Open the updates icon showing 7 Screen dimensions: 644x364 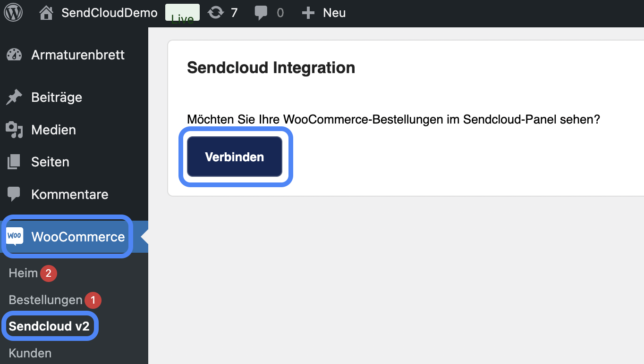(x=216, y=13)
